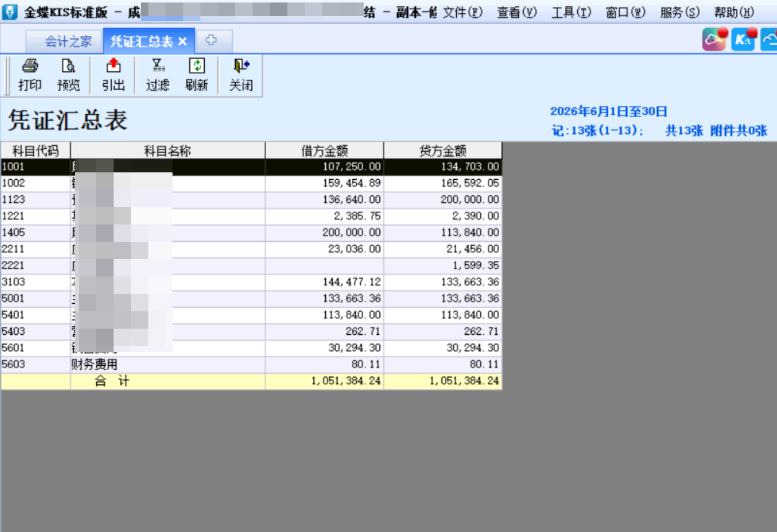Select account code 1405 cell

click(35, 233)
